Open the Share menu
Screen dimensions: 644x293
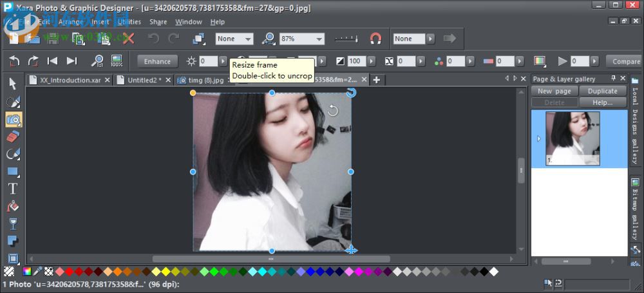(x=158, y=22)
